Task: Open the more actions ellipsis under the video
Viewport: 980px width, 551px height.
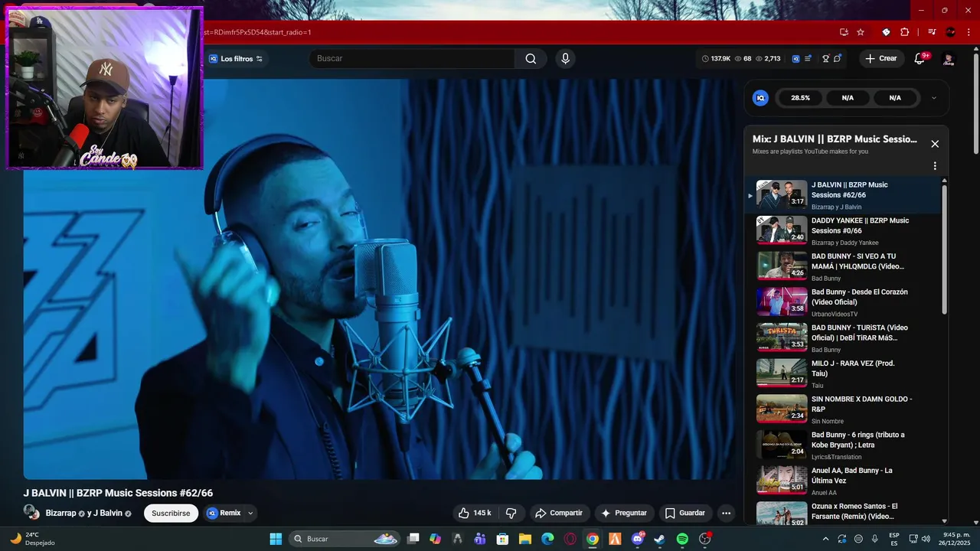Action: click(726, 513)
